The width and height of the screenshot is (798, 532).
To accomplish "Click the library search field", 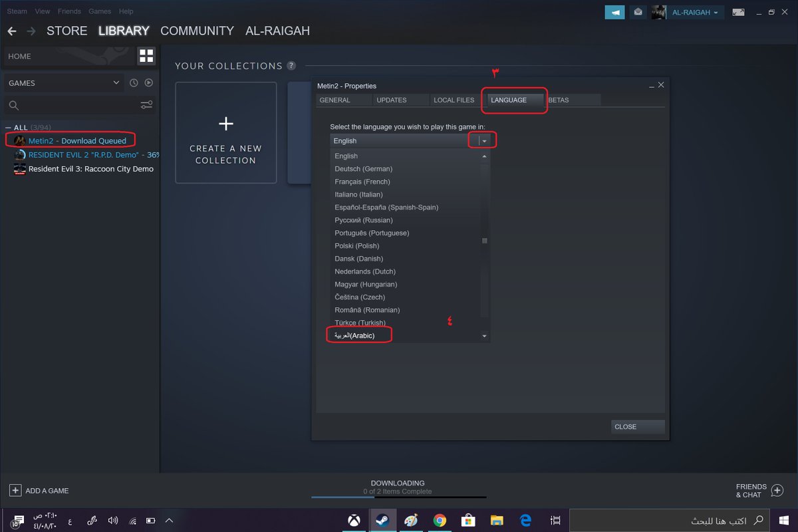I will pyautogui.click(x=71, y=105).
